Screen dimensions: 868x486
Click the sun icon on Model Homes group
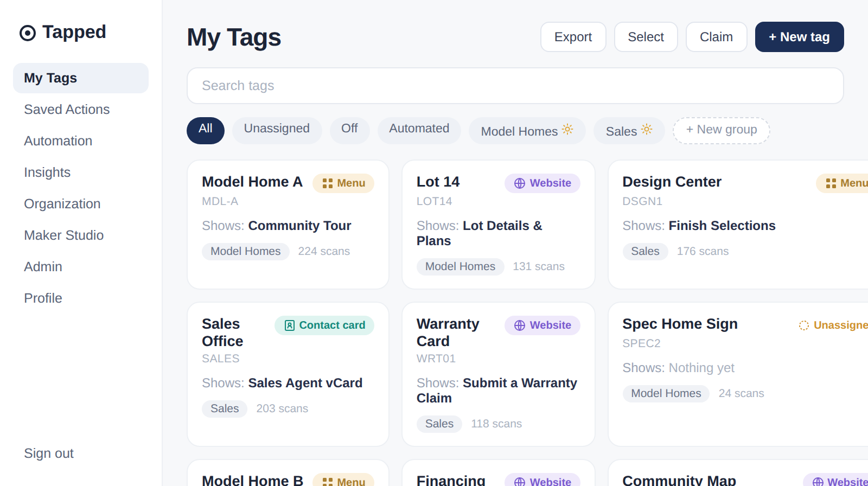click(567, 129)
